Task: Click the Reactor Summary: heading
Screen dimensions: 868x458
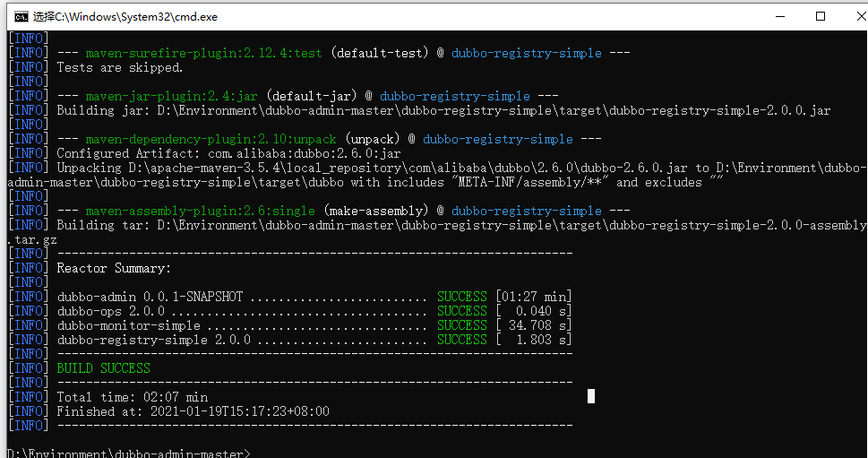Action: click(x=114, y=269)
